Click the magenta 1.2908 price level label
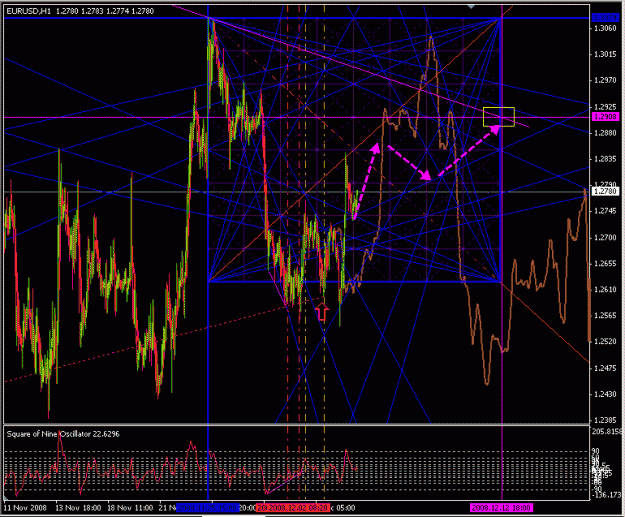This screenshot has height=517, width=625. [x=606, y=117]
